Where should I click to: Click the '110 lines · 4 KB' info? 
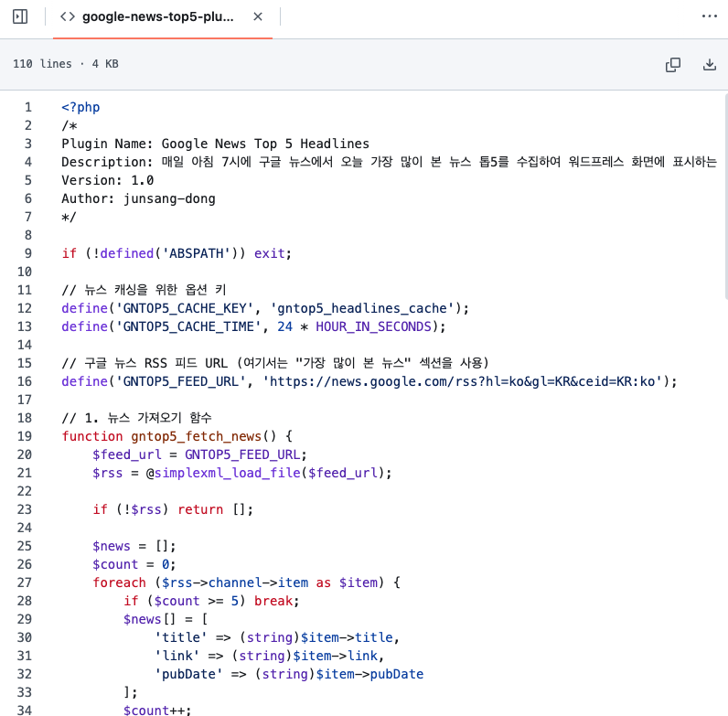click(66, 64)
